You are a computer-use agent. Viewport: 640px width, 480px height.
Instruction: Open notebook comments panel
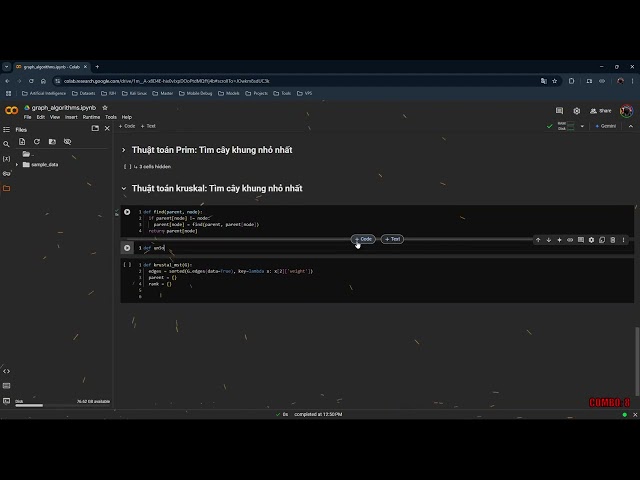(x=559, y=111)
